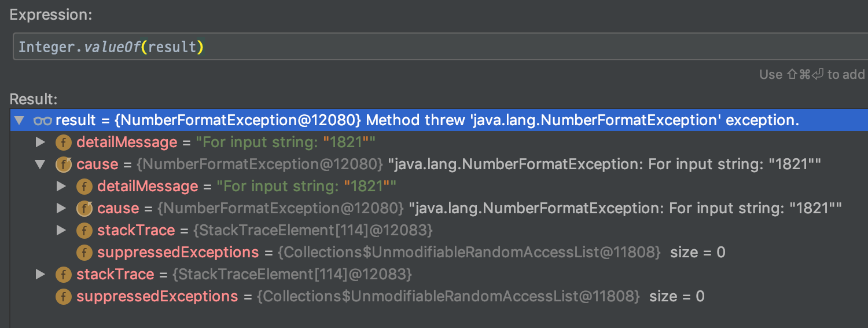Expand the top-level detailMessage node
The height and width of the screenshot is (328, 868).
(x=40, y=143)
